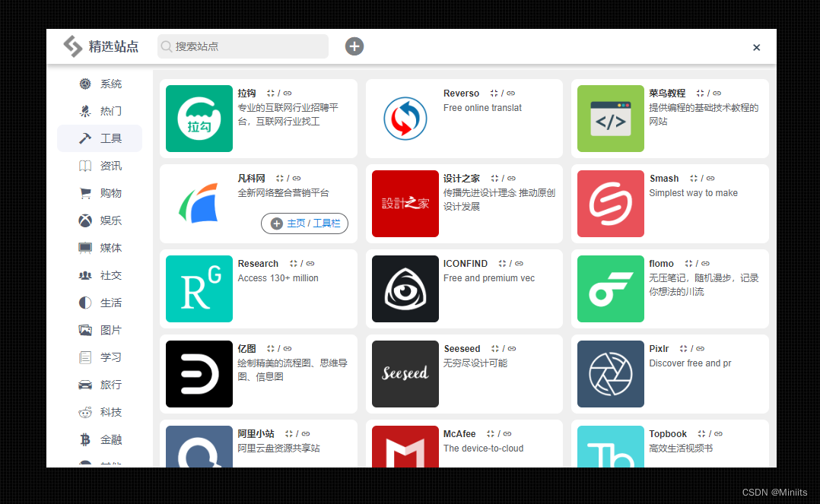Click the grid icon beside flomo

(x=688, y=264)
